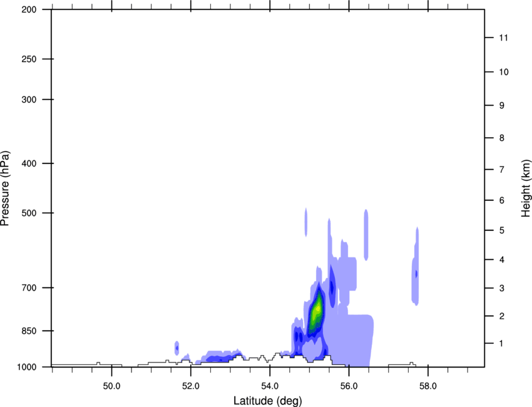Click the 'Height (km)' axis title
The width and height of the screenshot is (532, 407).
point(526,188)
